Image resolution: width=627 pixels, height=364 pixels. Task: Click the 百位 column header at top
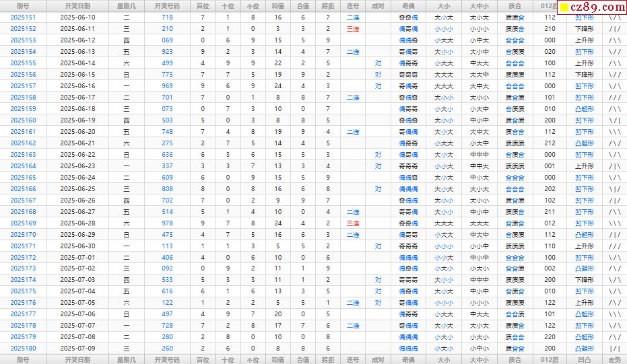(203, 6)
